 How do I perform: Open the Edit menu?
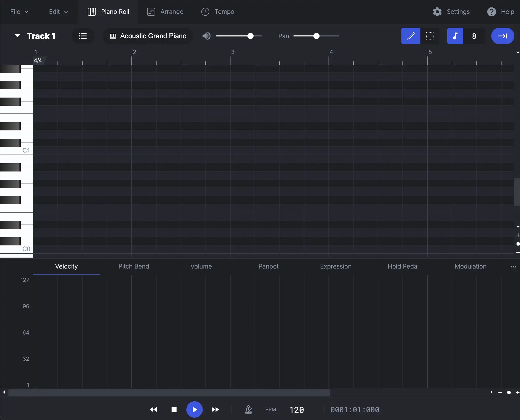pyautogui.click(x=58, y=12)
